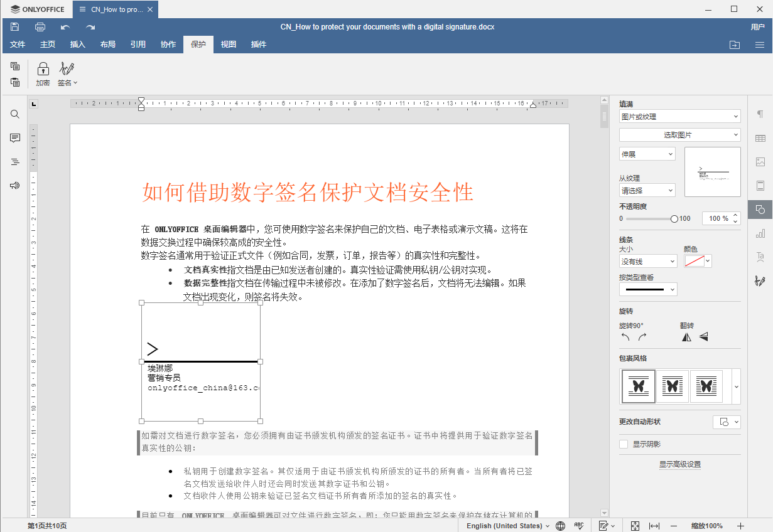Rotate shape 90° clockwise
This screenshot has height=532, width=773.
pyautogui.click(x=642, y=337)
